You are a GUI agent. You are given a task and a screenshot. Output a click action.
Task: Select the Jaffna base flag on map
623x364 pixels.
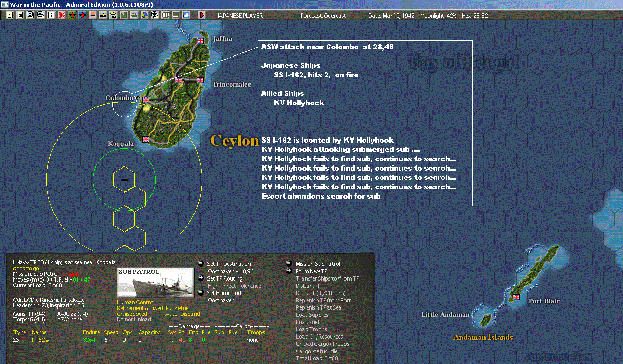click(x=200, y=40)
